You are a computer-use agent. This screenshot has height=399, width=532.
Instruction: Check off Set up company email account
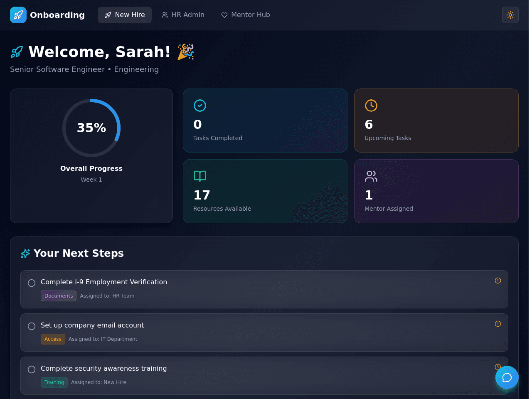[x=32, y=326]
